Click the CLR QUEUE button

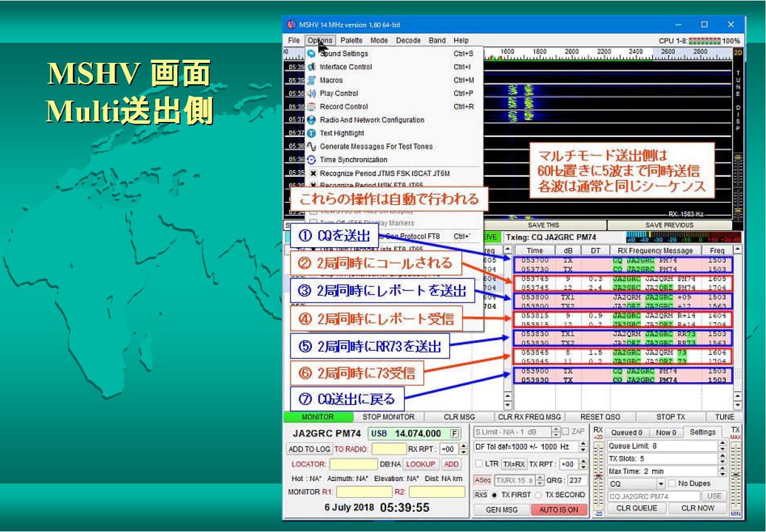[636, 508]
